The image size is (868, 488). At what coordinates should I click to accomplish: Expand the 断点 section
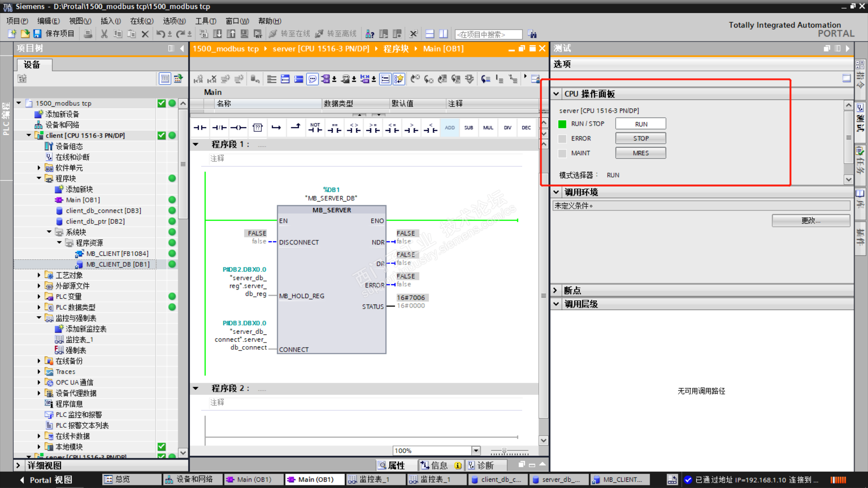click(556, 291)
